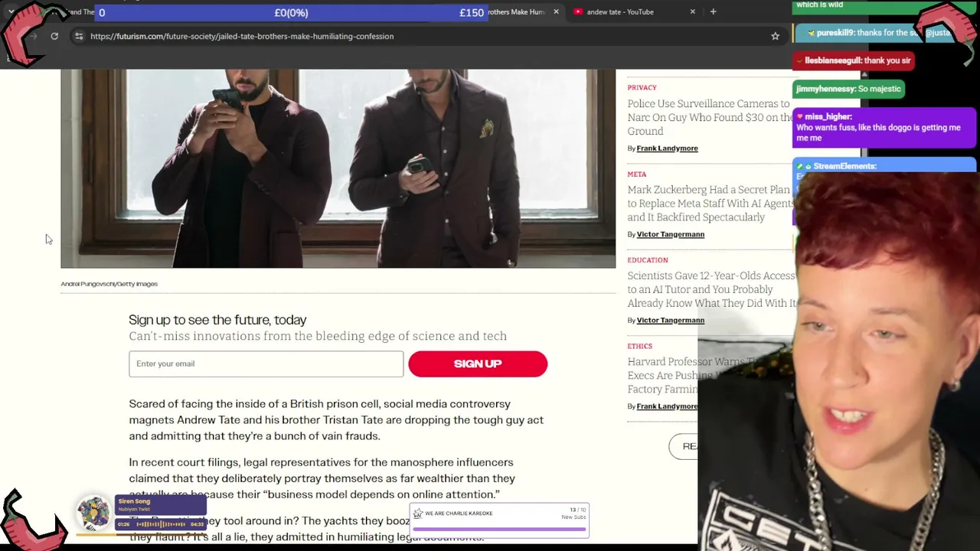Viewport: 980px width, 551px height.
Task: Click the 'Sign up to see the future, today' heading
Action: point(217,320)
